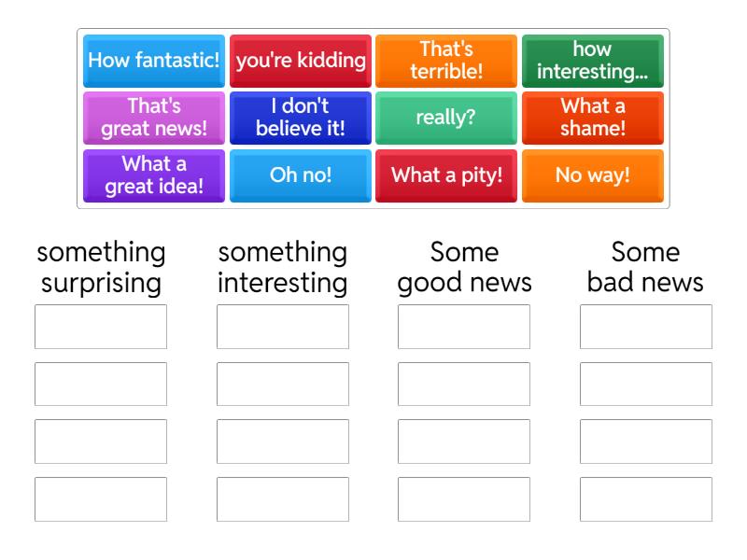Click the top empty slot under 'something surprising'
The image size is (747, 560).
click(101, 327)
